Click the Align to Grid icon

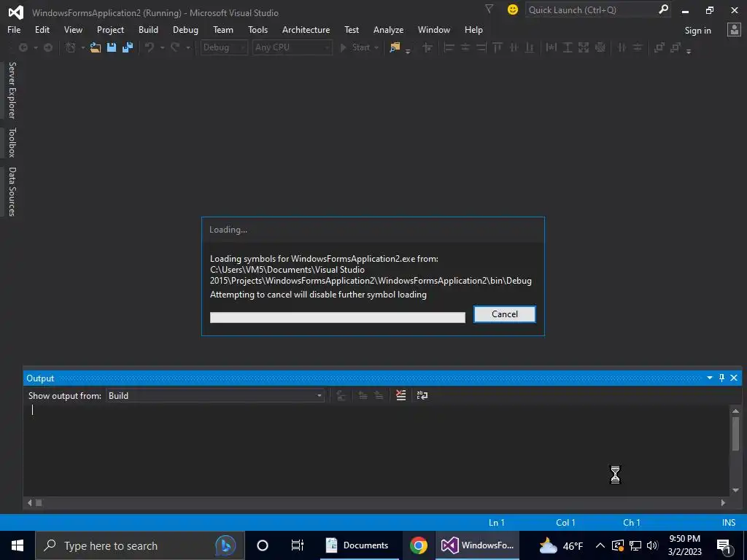click(x=427, y=47)
